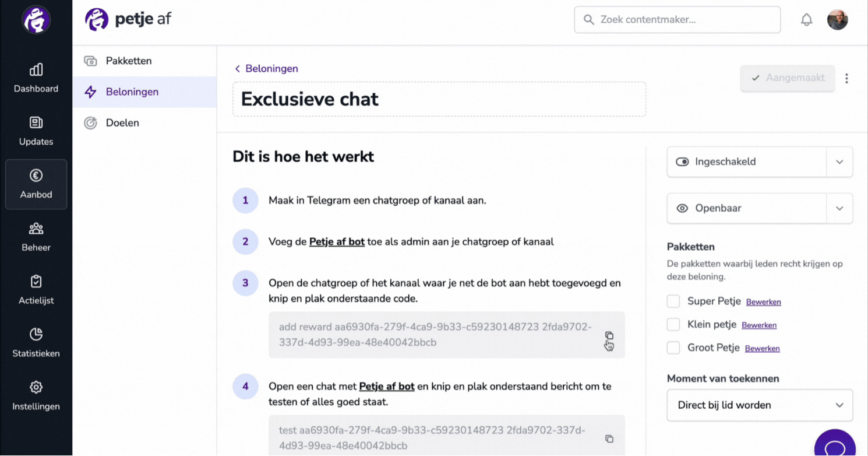Copy the add reward code
868x456 pixels.
click(609, 335)
